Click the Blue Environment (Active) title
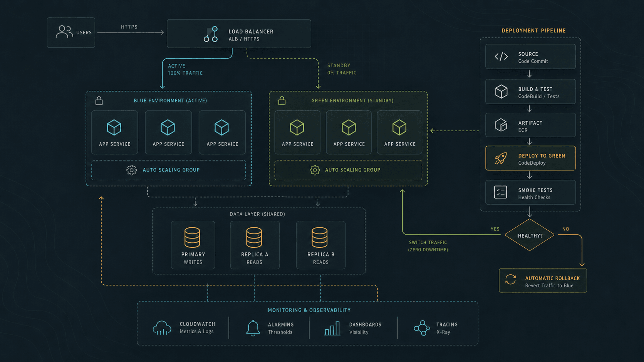This screenshot has width=644, height=362. click(170, 101)
